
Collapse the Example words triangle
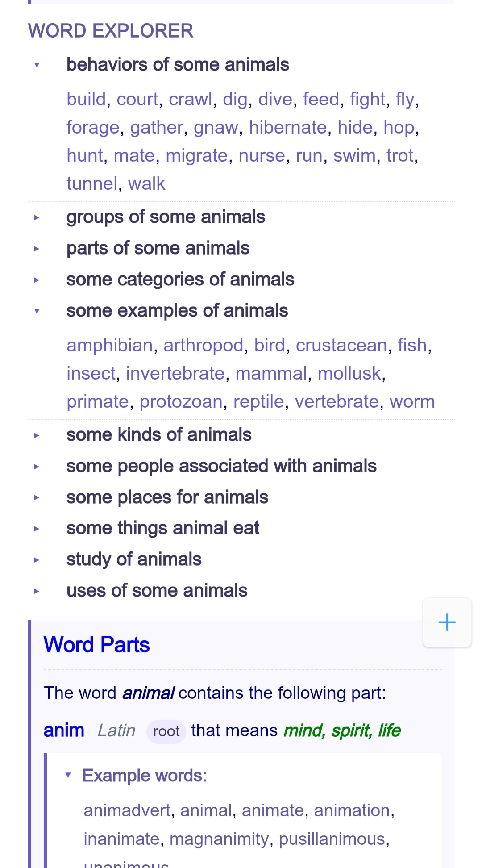68,775
